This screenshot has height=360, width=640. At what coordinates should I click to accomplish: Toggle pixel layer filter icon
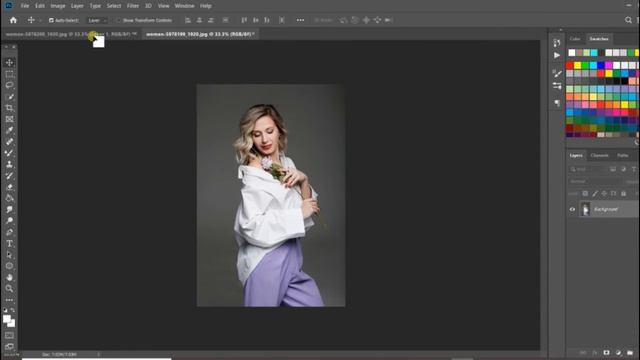pyautogui.click(x=613, y=169)
